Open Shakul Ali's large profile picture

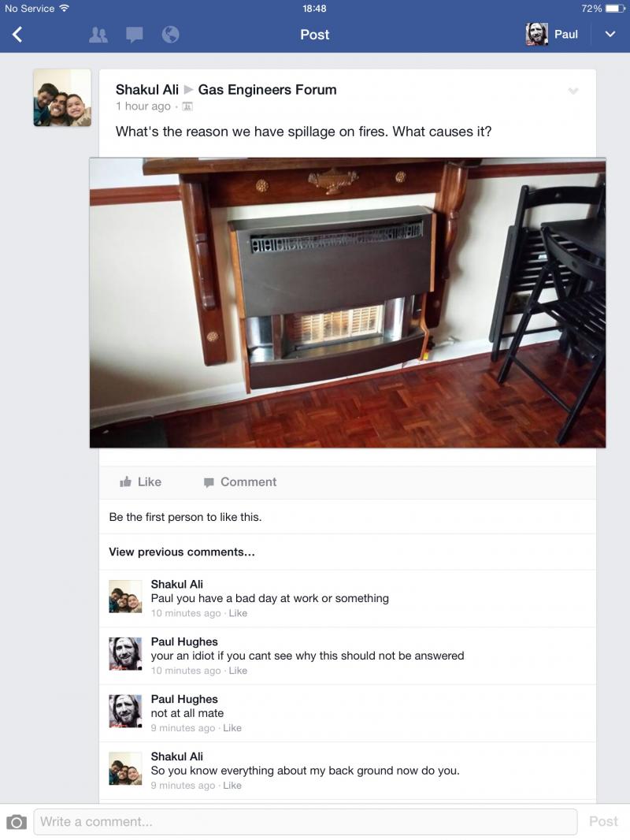tap(62, 98)
